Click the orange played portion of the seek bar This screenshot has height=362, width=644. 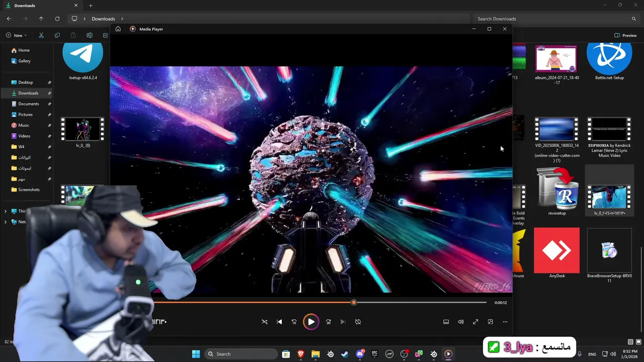[x=252, y=302]
